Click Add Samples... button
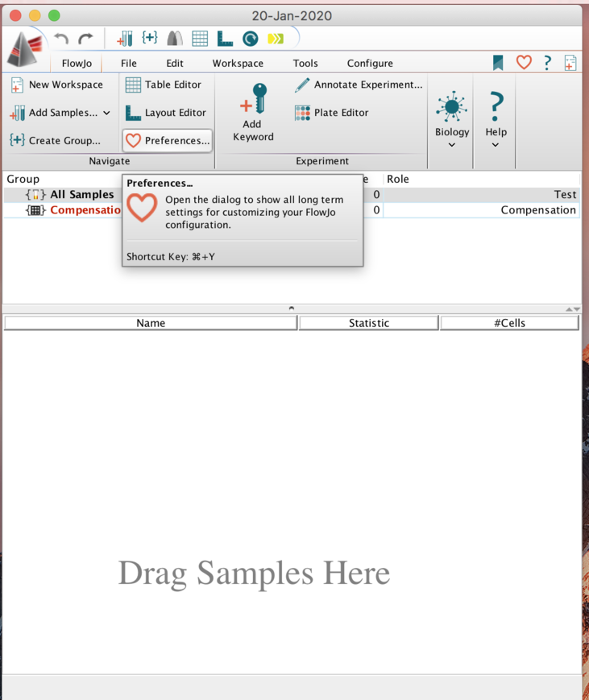Image resolution: width=589 pixels, height=700 pixels. [x=54, y=113]
